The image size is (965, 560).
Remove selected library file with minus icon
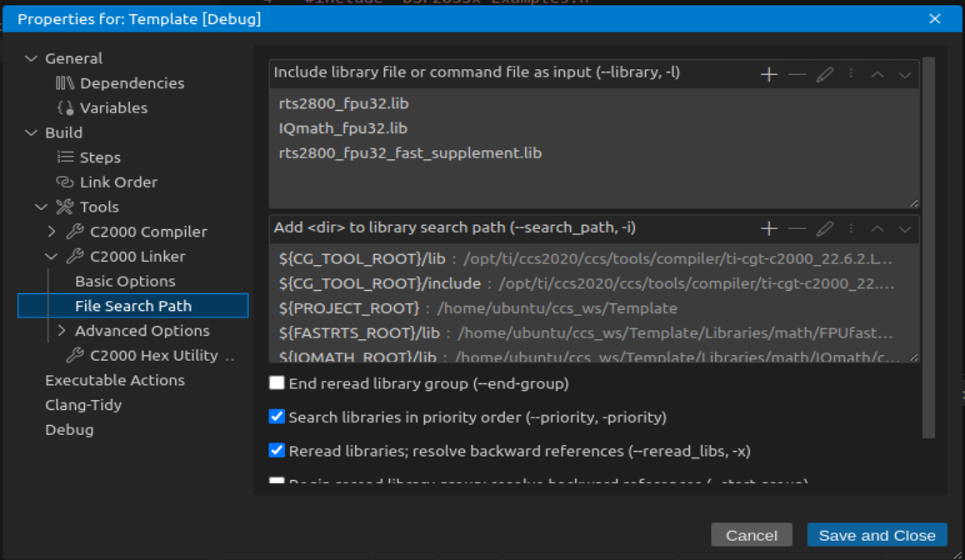(797, 74)
